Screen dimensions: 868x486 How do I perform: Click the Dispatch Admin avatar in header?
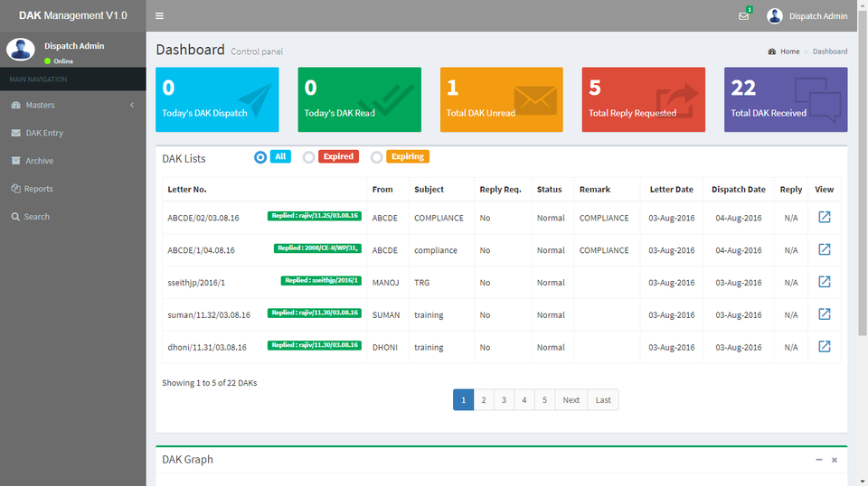coord(775,16)
